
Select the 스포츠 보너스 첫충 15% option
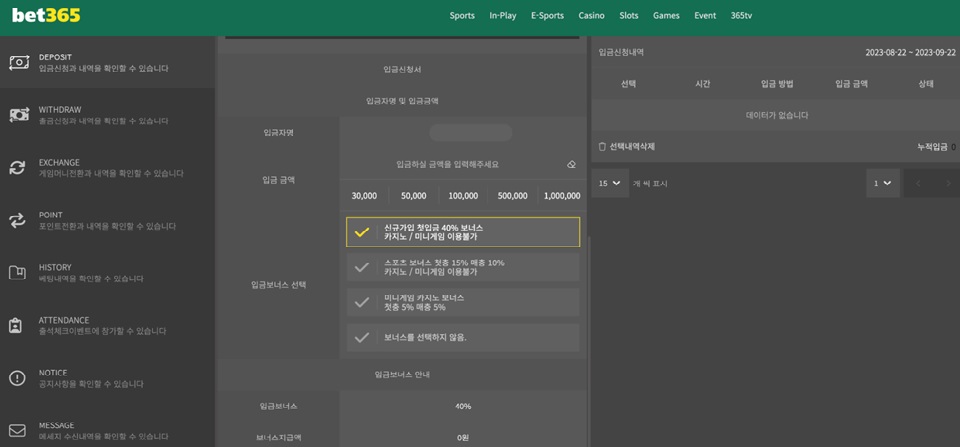[463, 267]
